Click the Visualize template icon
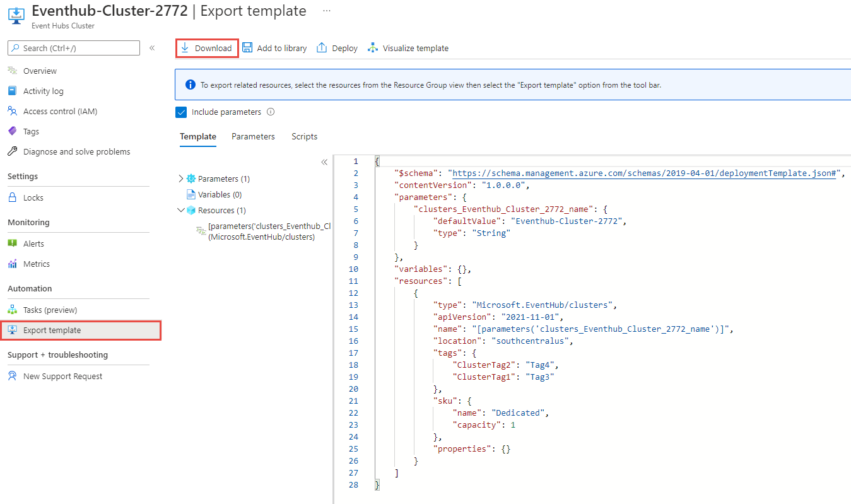Viewport: 851px width, 504px height. 373,48
